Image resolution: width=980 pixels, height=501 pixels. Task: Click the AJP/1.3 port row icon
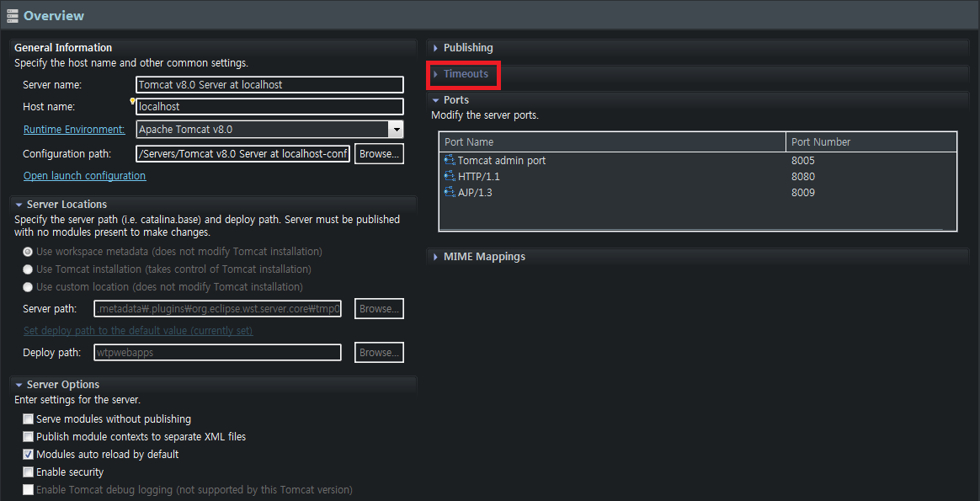point(450,193)
